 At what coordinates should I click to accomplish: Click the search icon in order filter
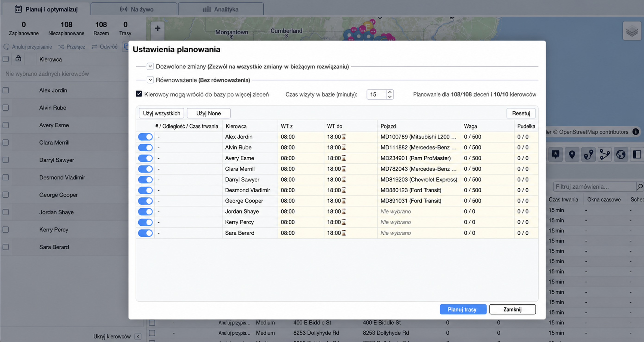640,187
